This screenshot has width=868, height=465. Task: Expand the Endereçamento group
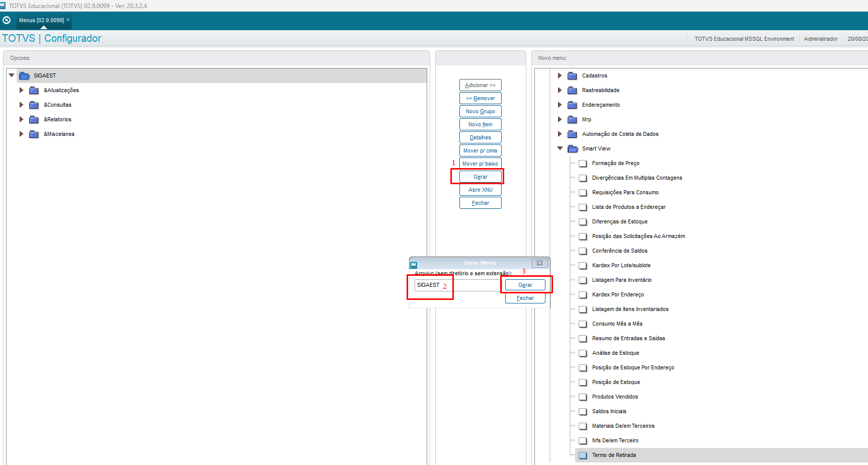tap(560, 105)
